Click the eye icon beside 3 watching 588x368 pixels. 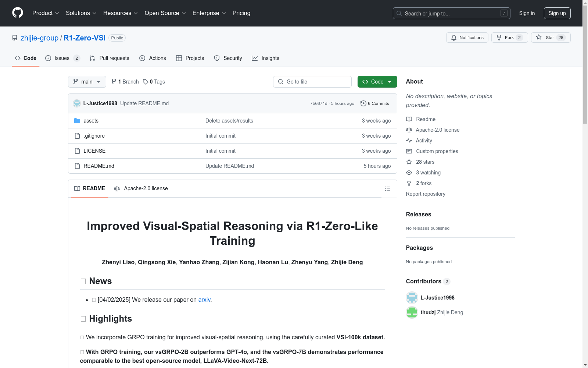[409, 173]
